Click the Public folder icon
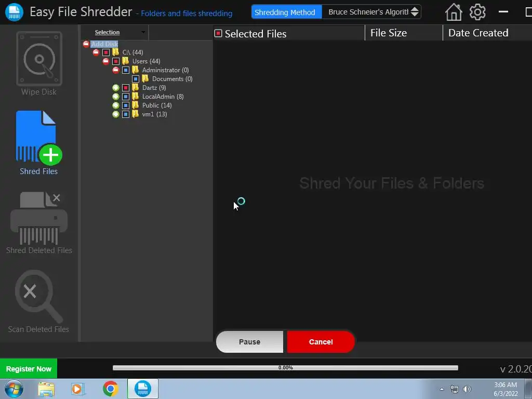Screen dimensions: 532x399 coord(136,105)
